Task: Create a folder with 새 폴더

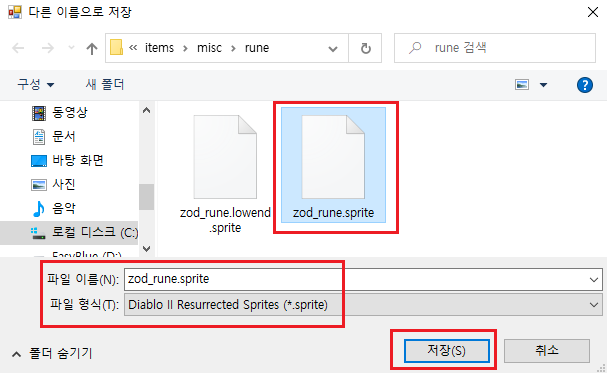Action: (105, 84)
